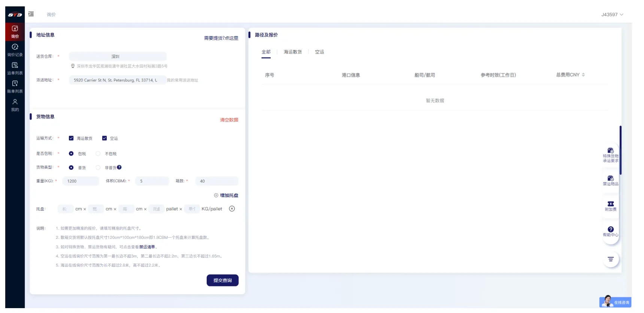Click 我的常用派送地址 link
644x313 pixels.
[x=182, y=80]
